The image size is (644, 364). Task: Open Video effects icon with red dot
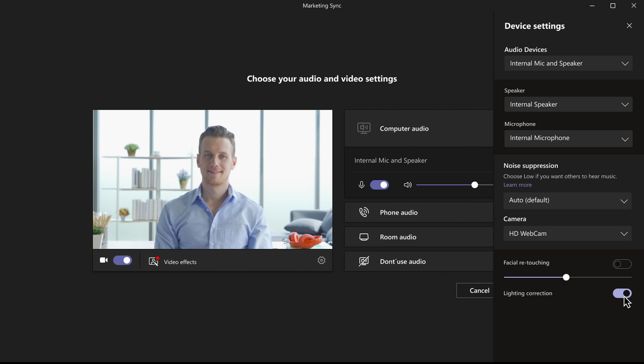tap(154, 261)
